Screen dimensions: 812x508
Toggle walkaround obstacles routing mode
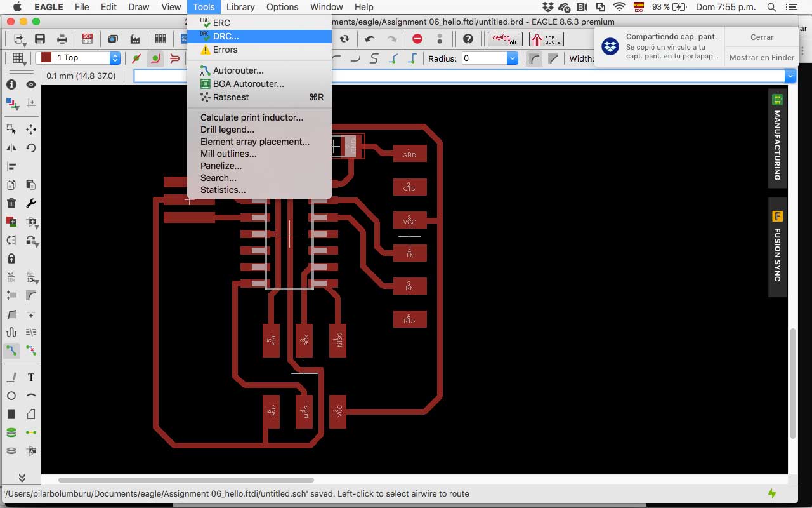(x=155, y=58)
